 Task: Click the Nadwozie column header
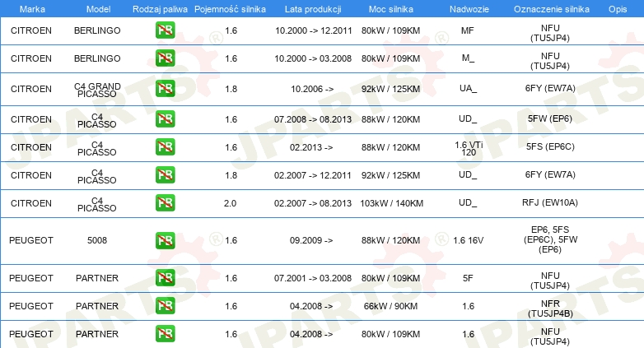coord(469,9)
